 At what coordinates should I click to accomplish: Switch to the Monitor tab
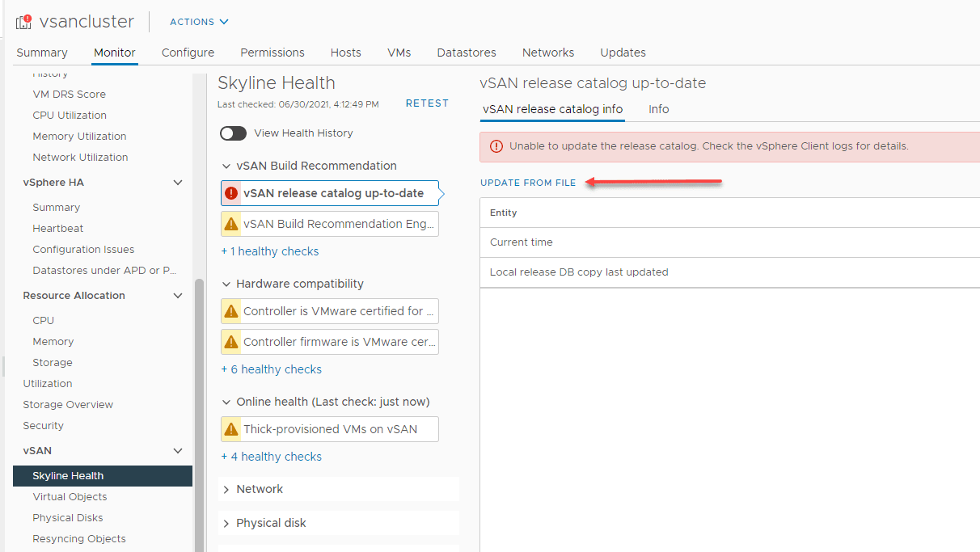click(x=114, y=53)
